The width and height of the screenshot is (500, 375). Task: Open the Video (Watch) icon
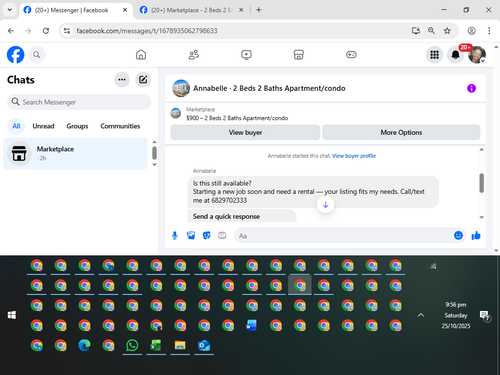coord(246,55)
